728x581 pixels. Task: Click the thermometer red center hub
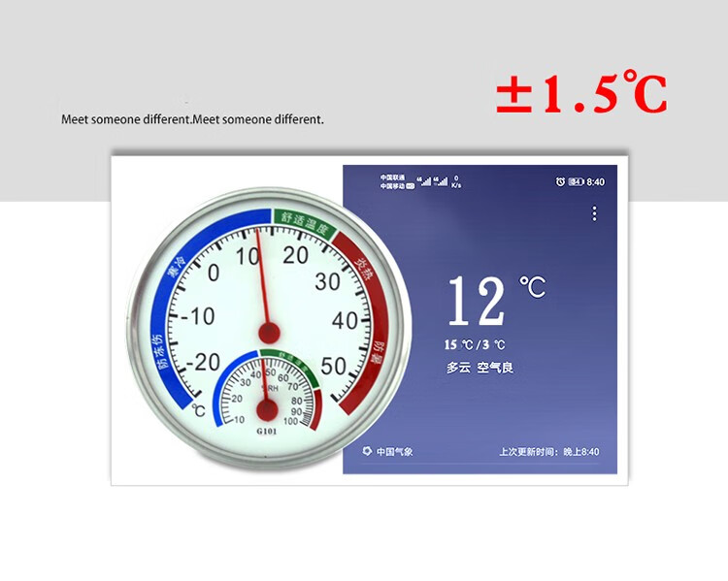point(269,334)
